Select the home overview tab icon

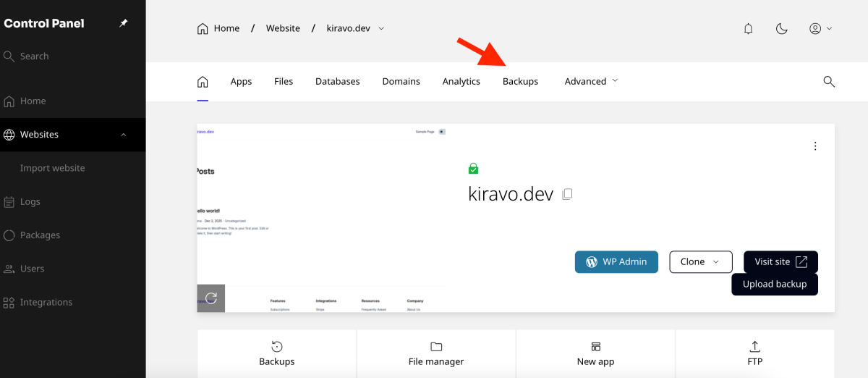(203, 81)
